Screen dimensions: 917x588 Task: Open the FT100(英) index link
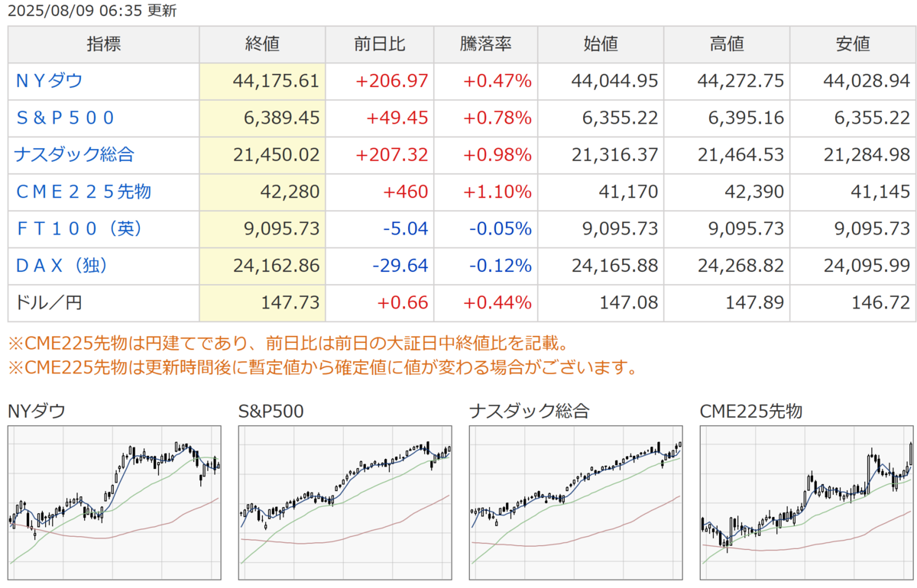pyautogui.click(x=79, y=228)
